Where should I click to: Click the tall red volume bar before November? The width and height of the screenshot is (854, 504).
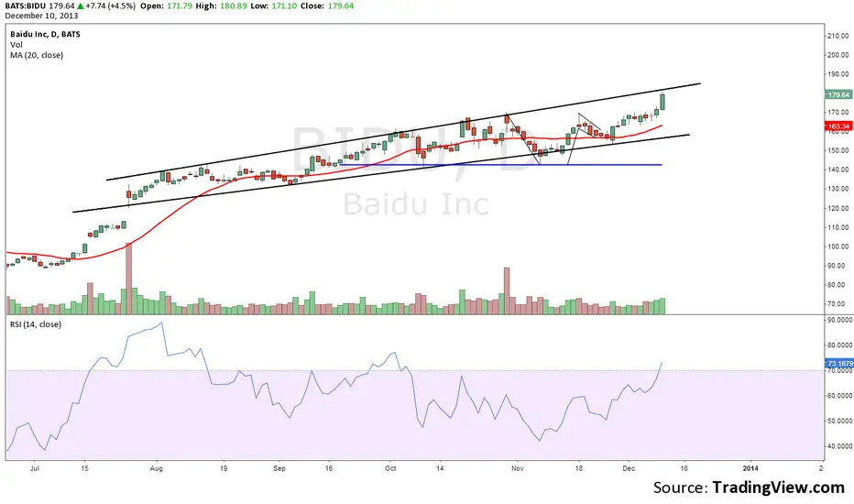click(507, 290)
